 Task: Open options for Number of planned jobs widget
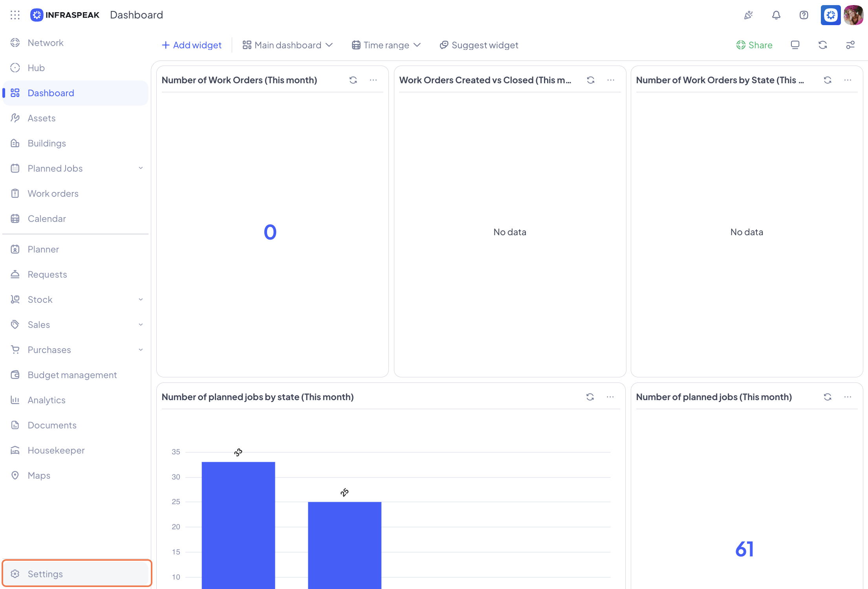[x=848, y=397]
